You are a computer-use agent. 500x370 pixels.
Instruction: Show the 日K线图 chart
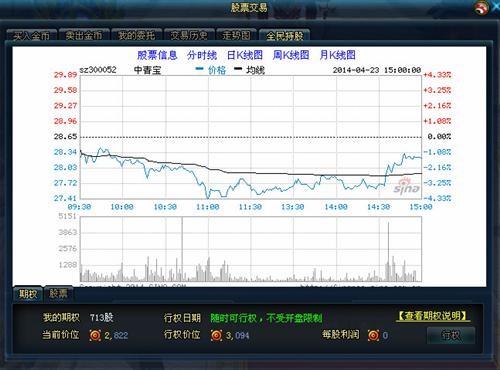[x=245, y=55]
